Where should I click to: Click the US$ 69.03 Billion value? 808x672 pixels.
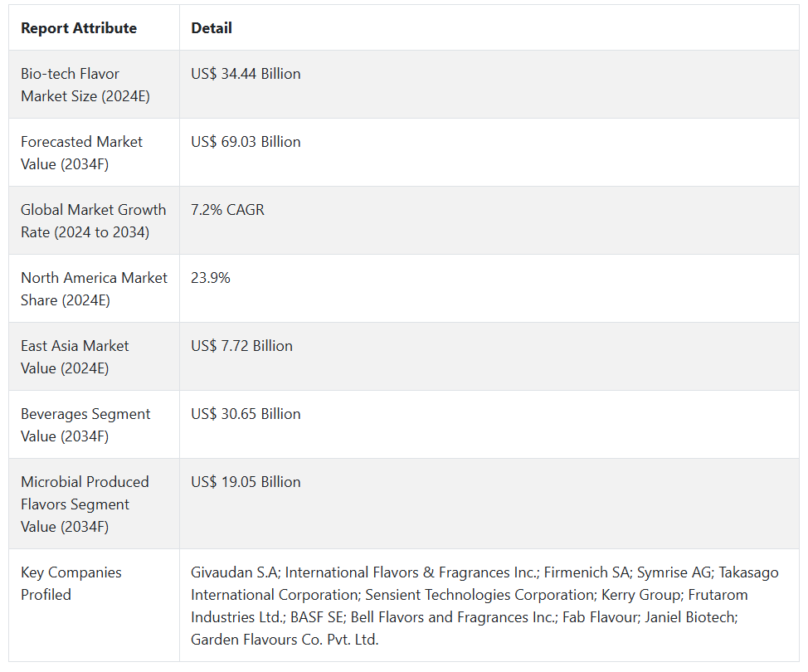tap(246, 142)
